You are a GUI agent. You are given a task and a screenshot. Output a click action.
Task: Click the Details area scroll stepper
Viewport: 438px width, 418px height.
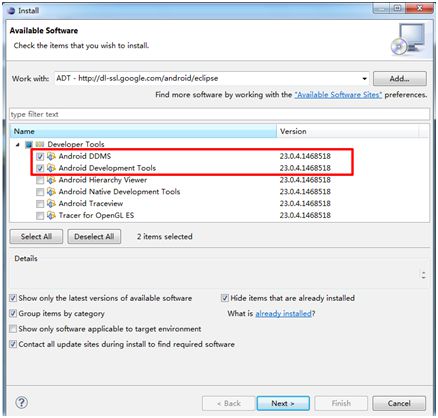click(424, 275)
